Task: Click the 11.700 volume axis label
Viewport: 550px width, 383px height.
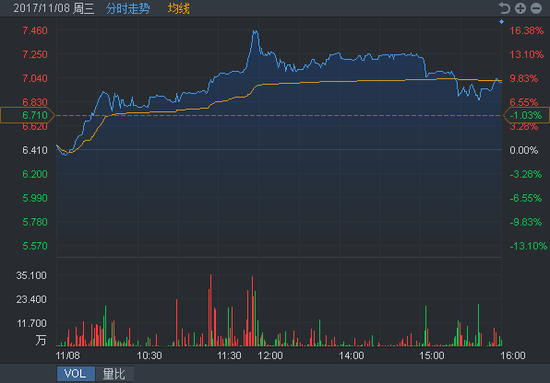Action: pos(32,323)
